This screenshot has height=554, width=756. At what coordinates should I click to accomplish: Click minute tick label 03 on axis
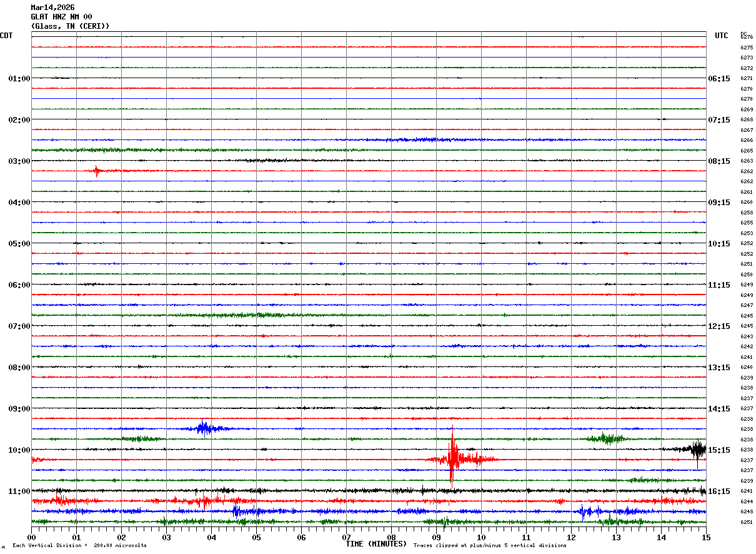pyautogui.click(x=166, y=537)
